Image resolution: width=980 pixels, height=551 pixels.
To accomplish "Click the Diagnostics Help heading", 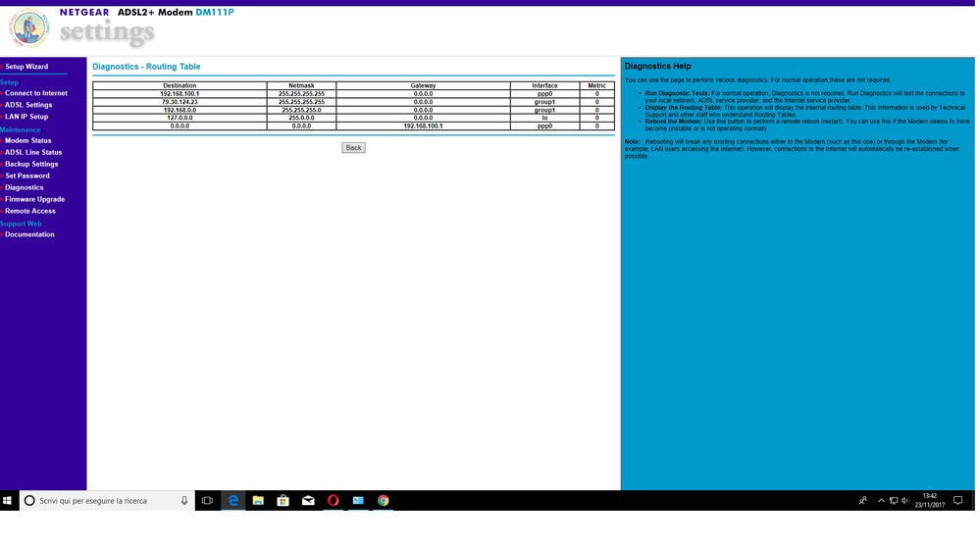I will [657, 66].
